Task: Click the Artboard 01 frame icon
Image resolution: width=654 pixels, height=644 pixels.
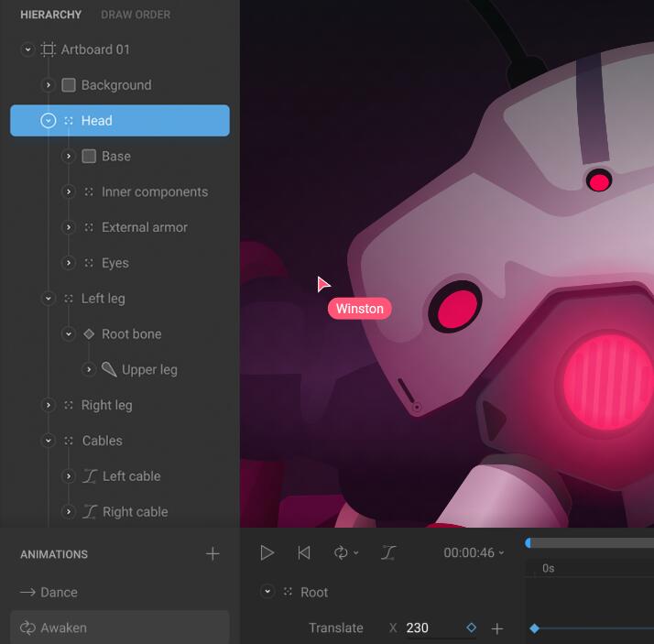Action: (49, 49)
